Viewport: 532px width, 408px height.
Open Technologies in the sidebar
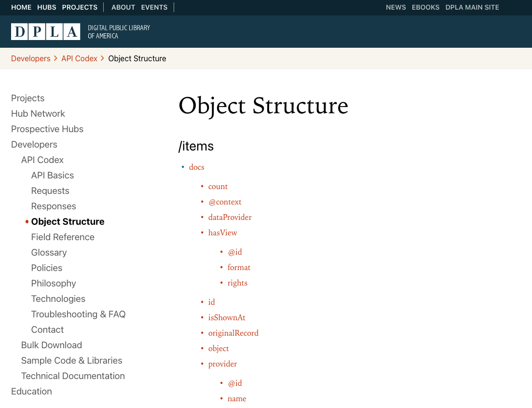pyautogui.click(x=58, y=299)
